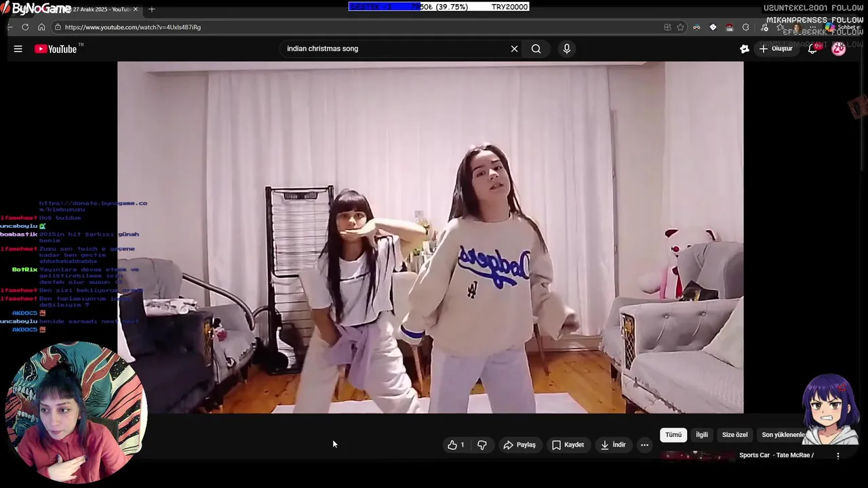
Task: Bookmark page with the star icon
Action: tap(680, 27)
